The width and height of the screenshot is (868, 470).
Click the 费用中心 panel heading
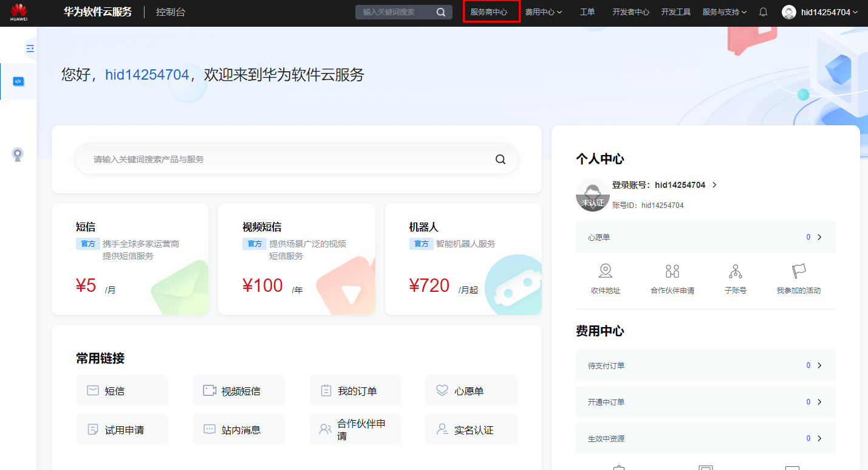(600, 331)
